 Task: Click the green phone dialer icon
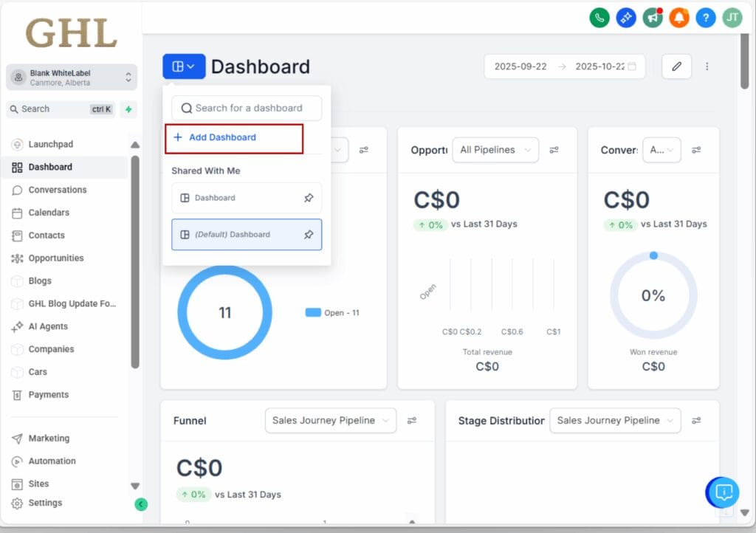[599, 18]
